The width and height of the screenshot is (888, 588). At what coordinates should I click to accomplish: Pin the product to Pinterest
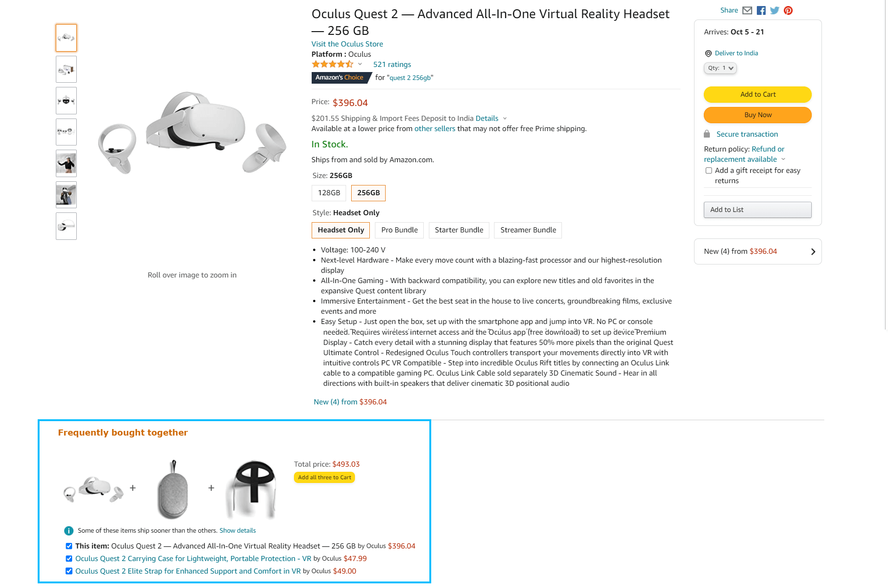point(788,10)
